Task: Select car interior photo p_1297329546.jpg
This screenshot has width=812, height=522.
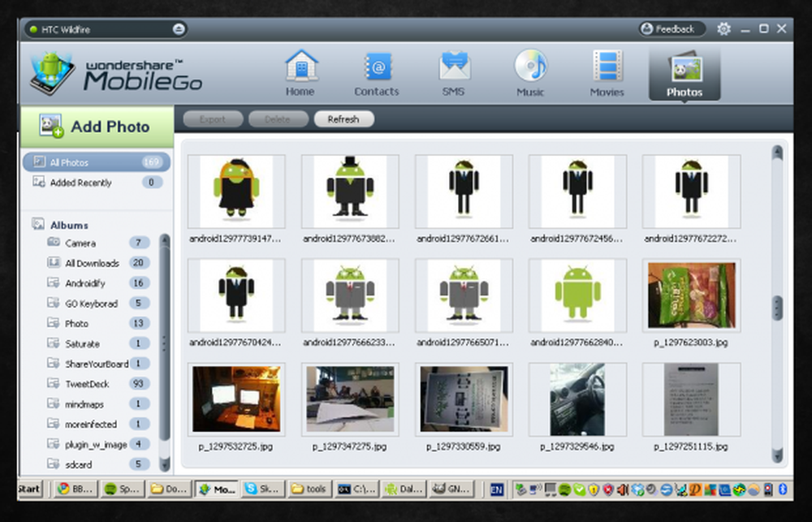Action: [577, 399]
